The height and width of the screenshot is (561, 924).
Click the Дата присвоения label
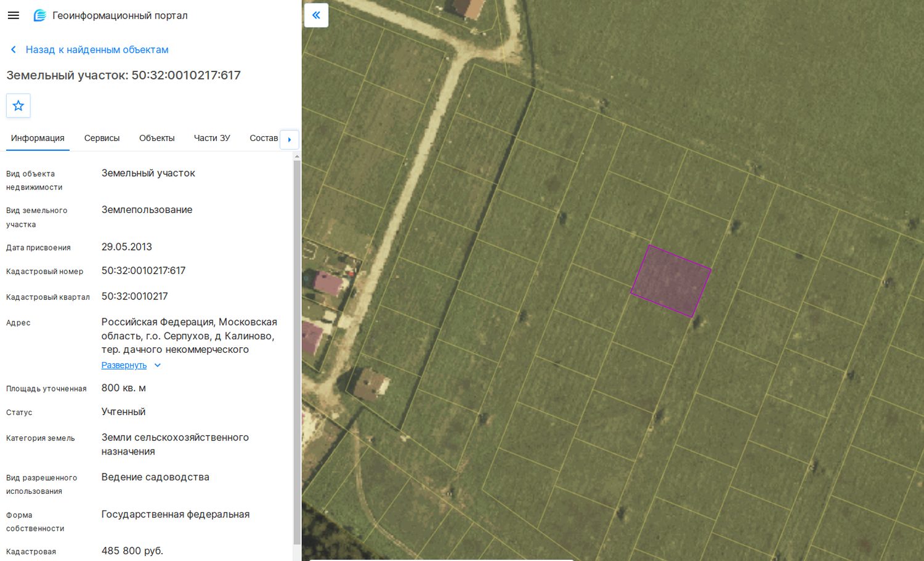click(x=38, y=248)
